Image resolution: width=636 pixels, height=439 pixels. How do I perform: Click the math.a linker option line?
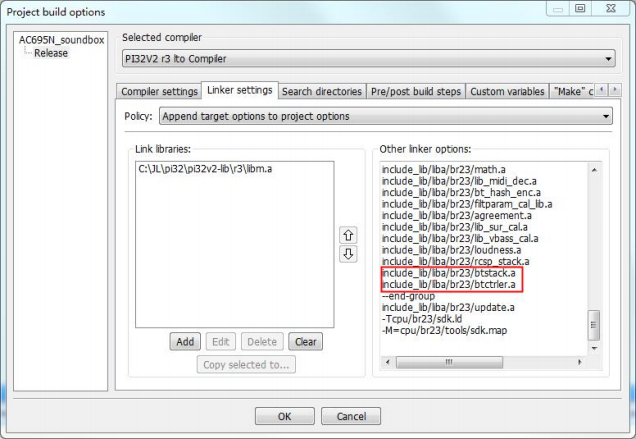pyautogui.click(x=443, y=169)
